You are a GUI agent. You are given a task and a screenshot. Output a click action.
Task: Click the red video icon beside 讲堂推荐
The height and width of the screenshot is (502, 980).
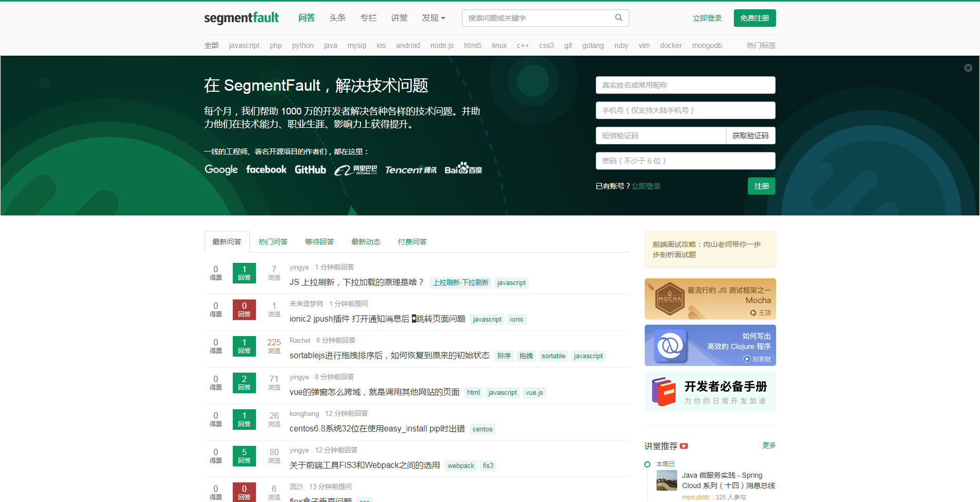pyautogui.click(x=684, y=446)
